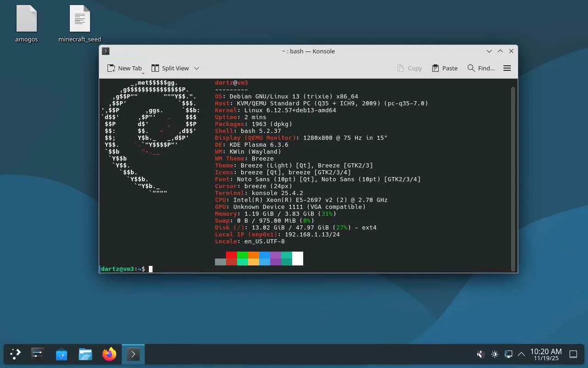Open the Konsole hamburger menu
Image resolution: width=588 pixels, height=368 pixels.
click(x=507, y=68)
